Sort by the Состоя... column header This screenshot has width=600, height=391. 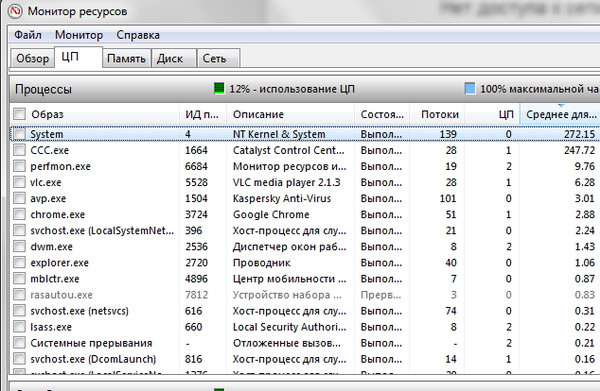(x=382, y=114)
